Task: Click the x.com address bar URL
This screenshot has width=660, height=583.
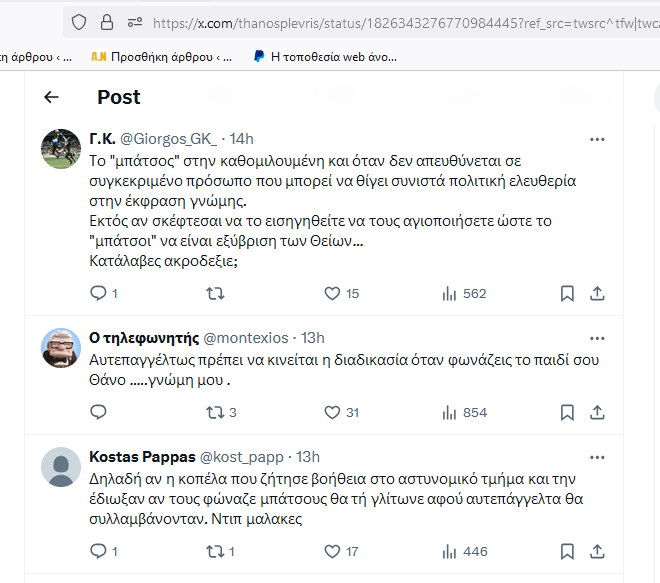Action: point(405,23)
